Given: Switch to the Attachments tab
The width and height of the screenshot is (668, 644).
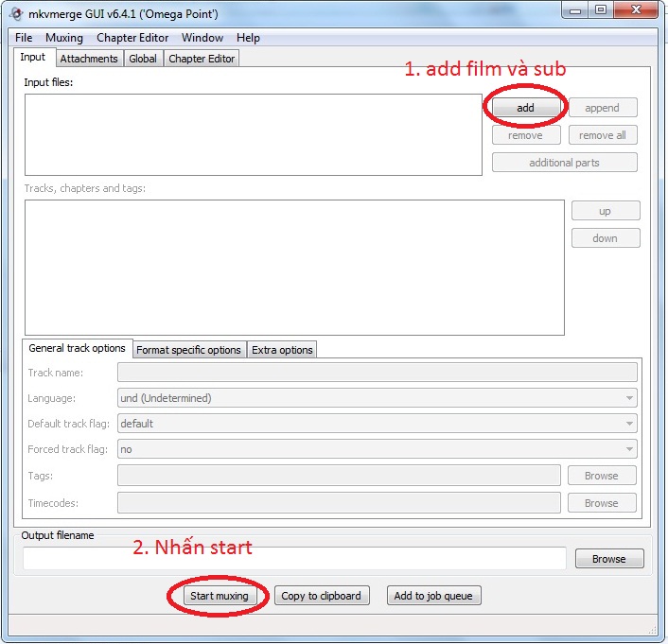Looking at the screenshot, I should click(89, 59).
